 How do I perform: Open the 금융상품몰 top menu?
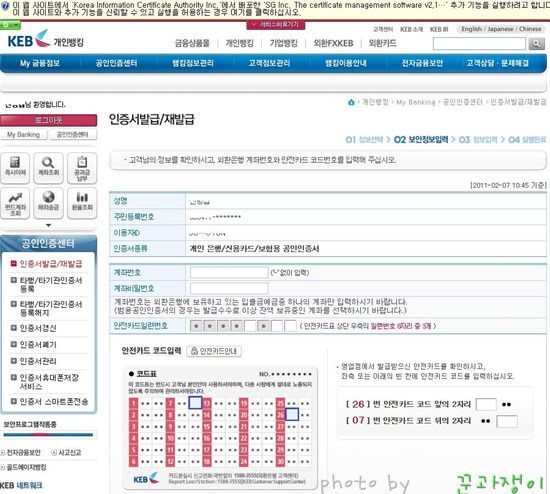click(192, 44)
